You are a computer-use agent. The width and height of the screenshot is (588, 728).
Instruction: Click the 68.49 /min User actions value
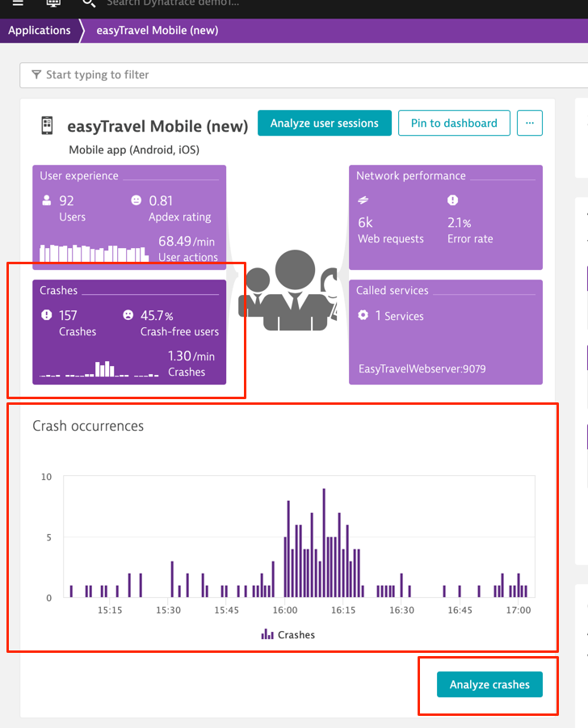click(187, 242)
